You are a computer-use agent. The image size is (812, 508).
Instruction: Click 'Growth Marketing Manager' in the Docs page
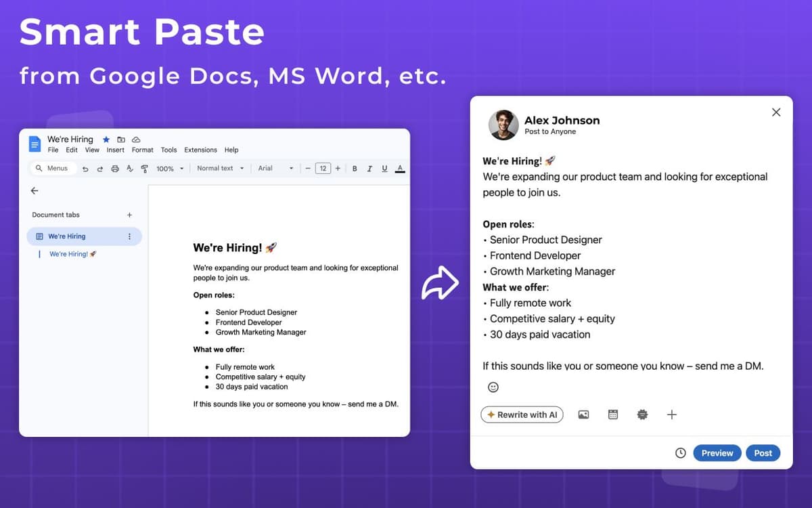click(x=261, y=332)
